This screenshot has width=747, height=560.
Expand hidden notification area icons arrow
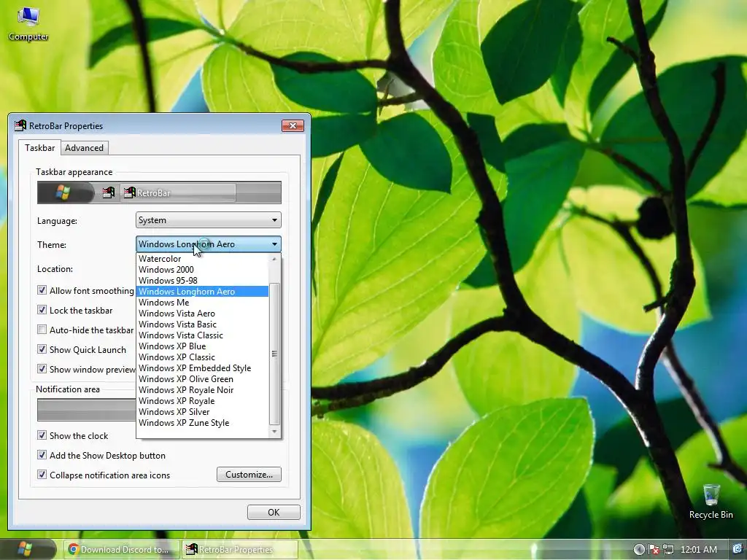tap(639, 550)
